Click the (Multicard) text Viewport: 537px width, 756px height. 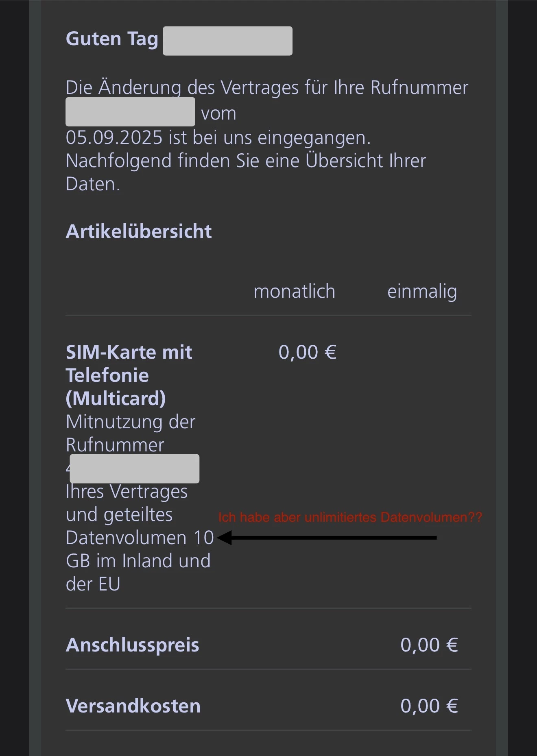(x=116, y=398)
